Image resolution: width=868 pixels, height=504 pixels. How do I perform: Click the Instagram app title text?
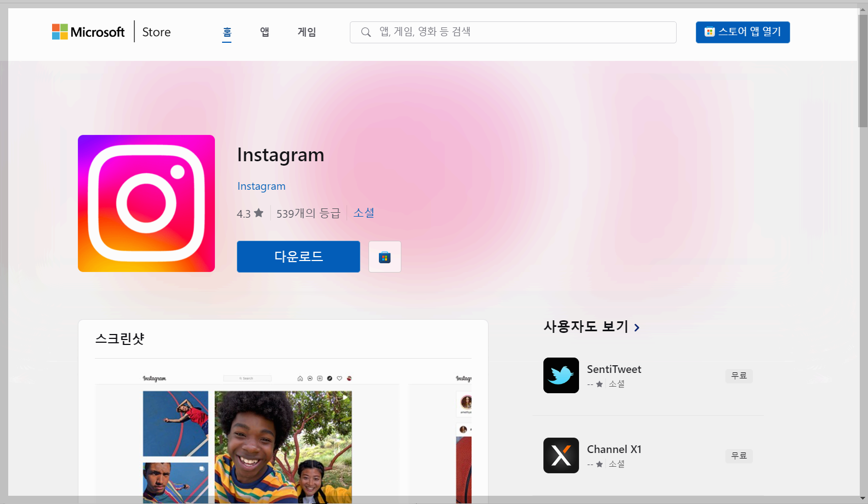280,155
